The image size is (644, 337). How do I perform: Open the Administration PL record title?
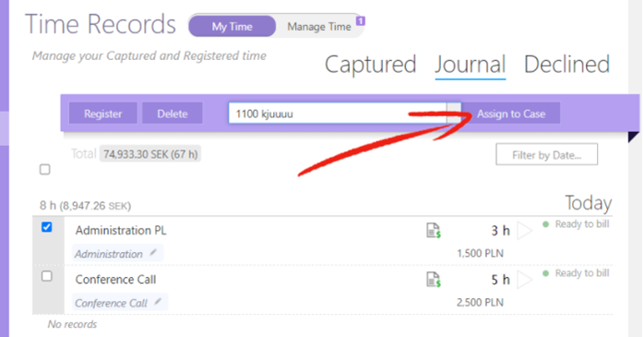point(121,231)
